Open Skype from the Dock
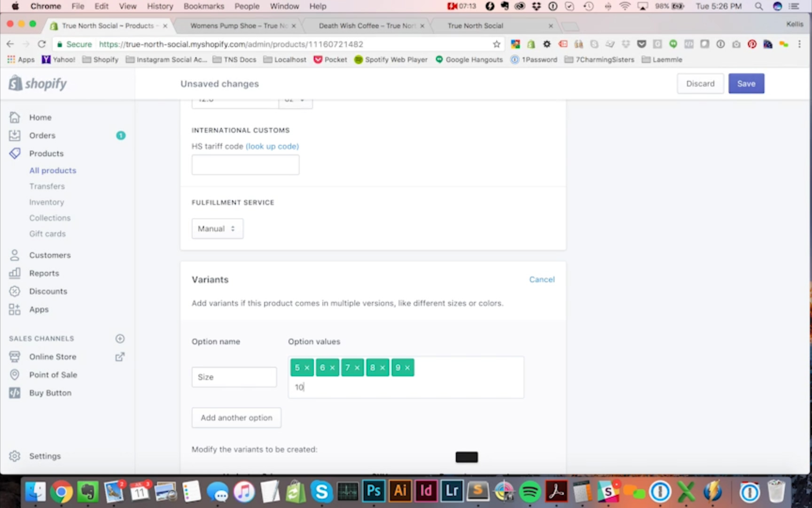 [x=321, y=492]
